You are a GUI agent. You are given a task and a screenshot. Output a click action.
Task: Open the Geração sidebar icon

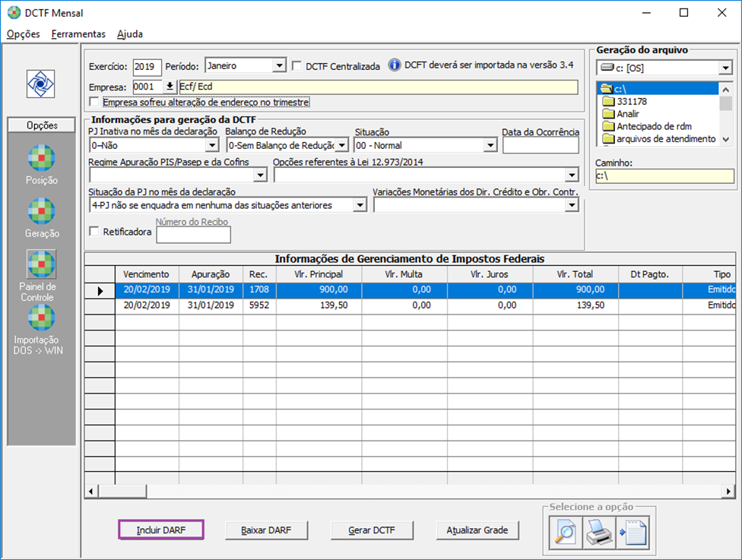(41, 211)
